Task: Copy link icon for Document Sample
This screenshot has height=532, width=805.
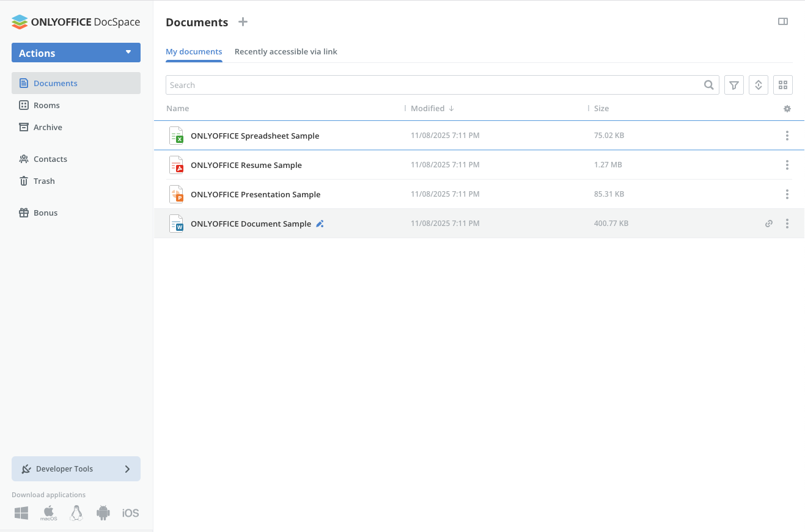Action: pyautogui.click(x=769, y=224)
